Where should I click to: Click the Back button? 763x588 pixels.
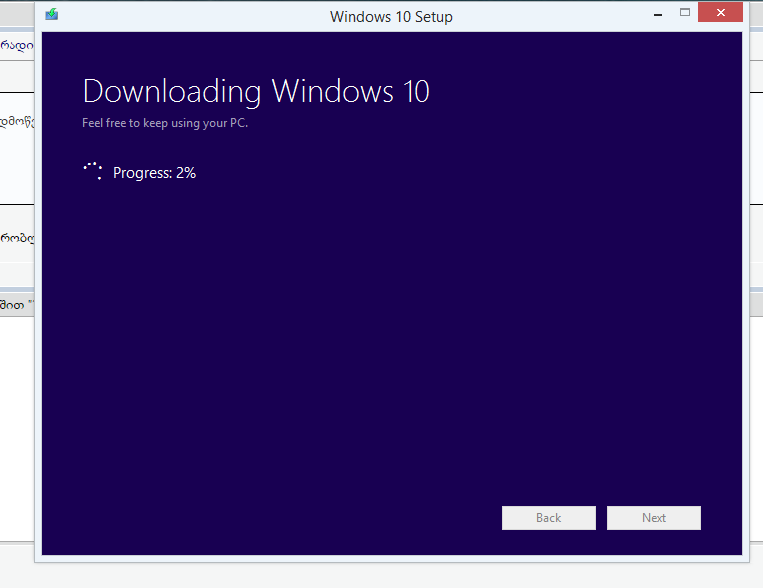click(548, 517)
